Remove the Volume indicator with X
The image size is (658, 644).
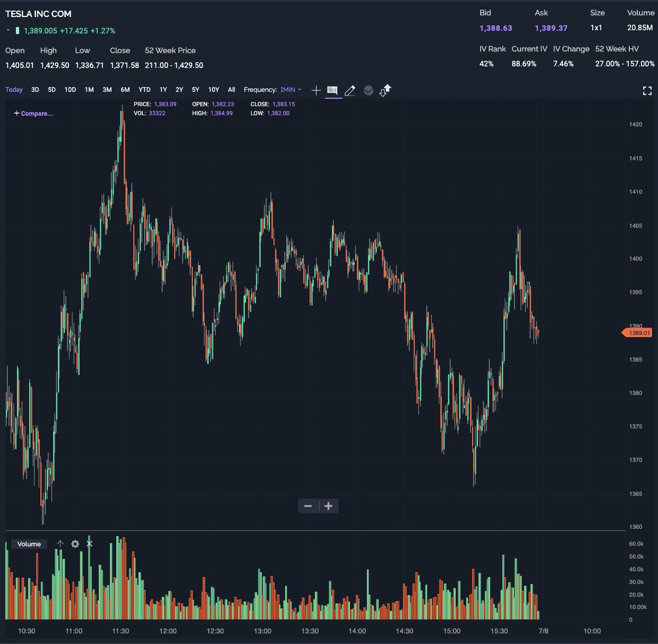click(x=89, y=544)
